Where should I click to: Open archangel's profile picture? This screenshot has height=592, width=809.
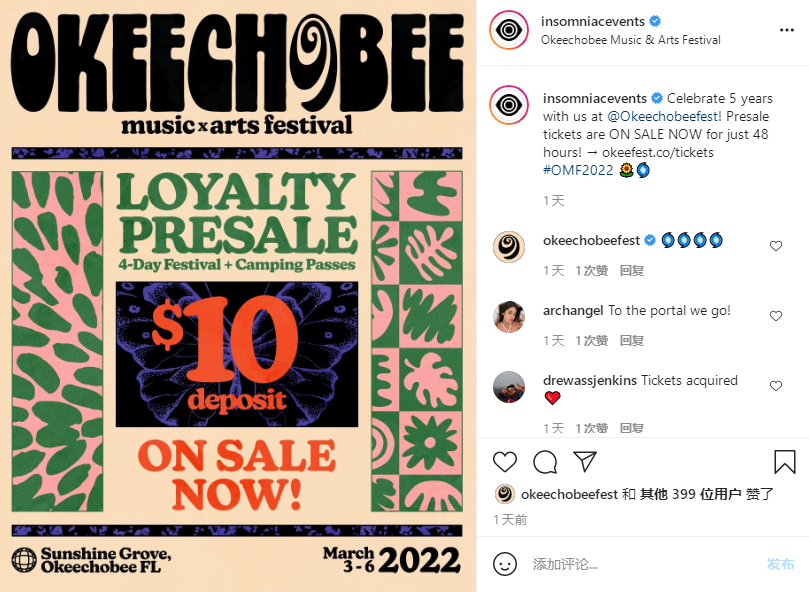pos(509,317)
